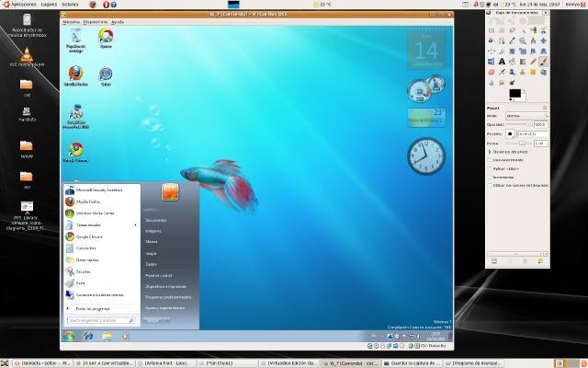Open the Recycle Bin on Windows desktop
588x368 pixels.
75,39
